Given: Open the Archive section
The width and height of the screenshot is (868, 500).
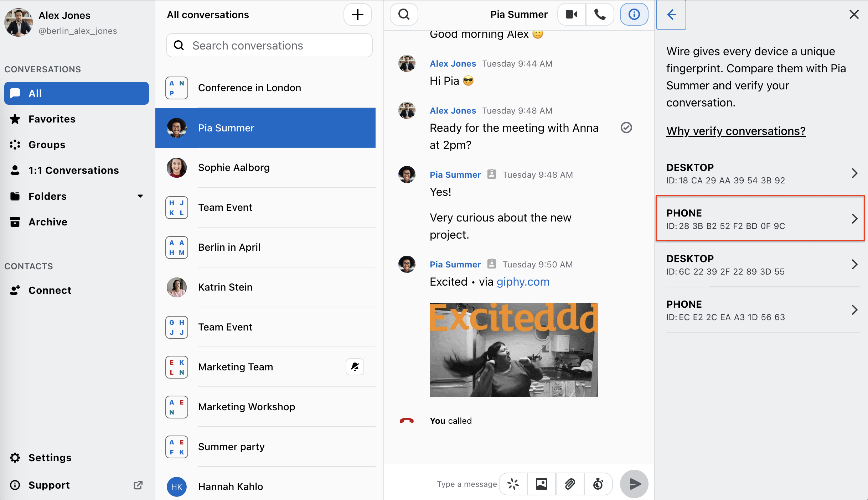Looking at the screenshot, I should point(77,222).
